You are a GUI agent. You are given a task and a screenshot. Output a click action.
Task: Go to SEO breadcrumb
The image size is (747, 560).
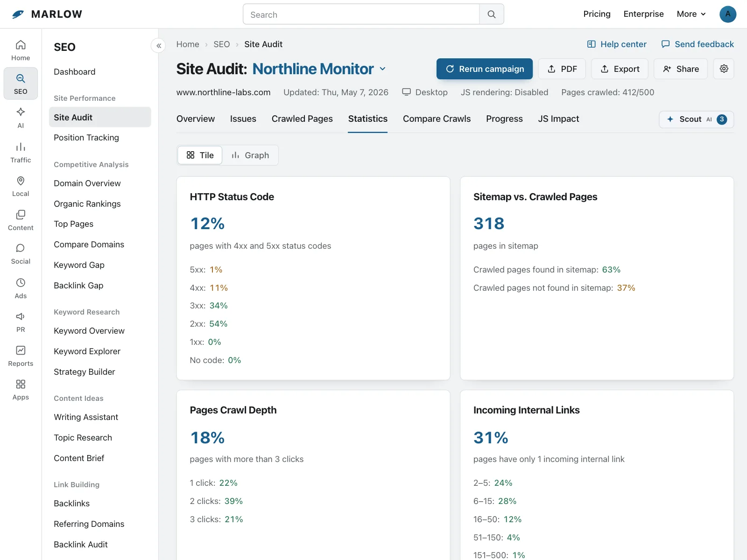pos(222,44)
